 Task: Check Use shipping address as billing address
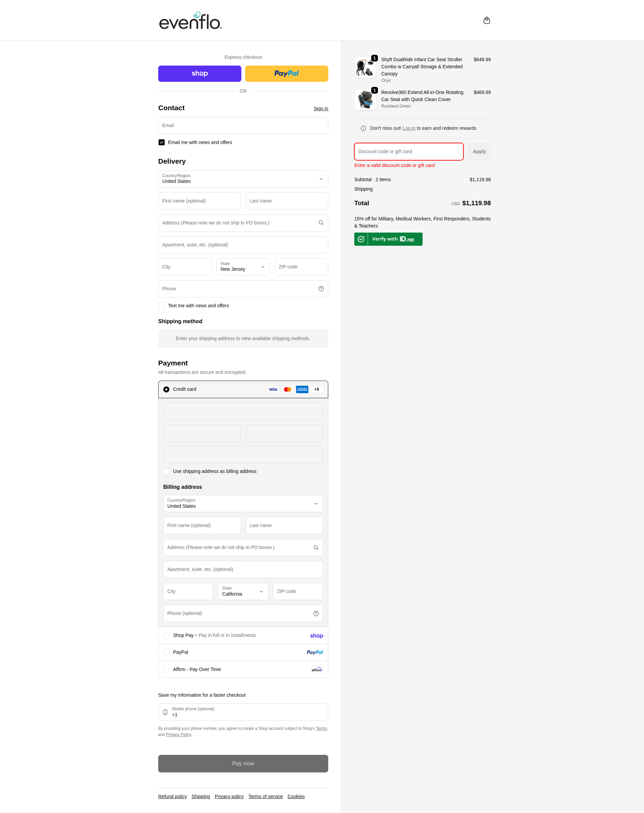167,471
